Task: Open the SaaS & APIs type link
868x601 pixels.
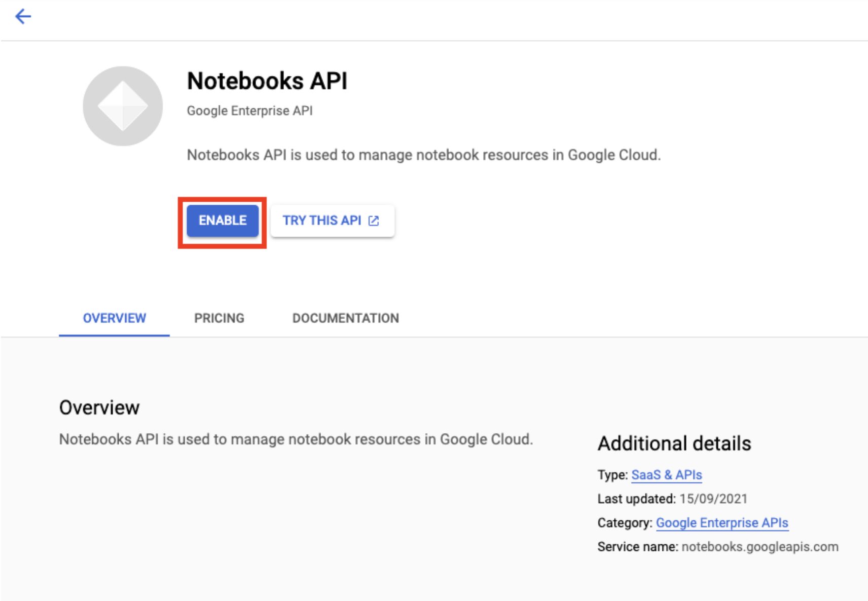Action: click(x=666, y=475)
